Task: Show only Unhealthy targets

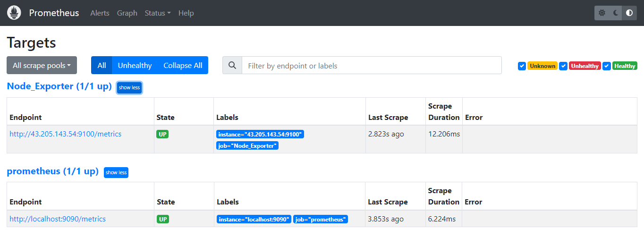Action: click(135, 66)
